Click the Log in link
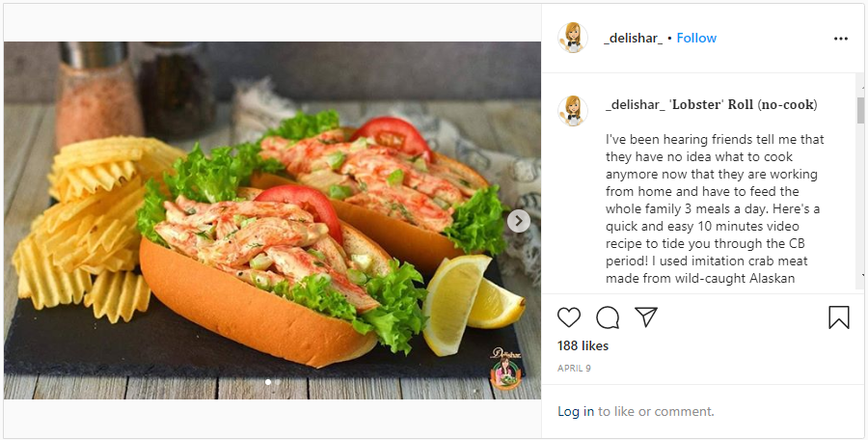The width and height of the screenshot is (868, 440). tap(576, 411)
